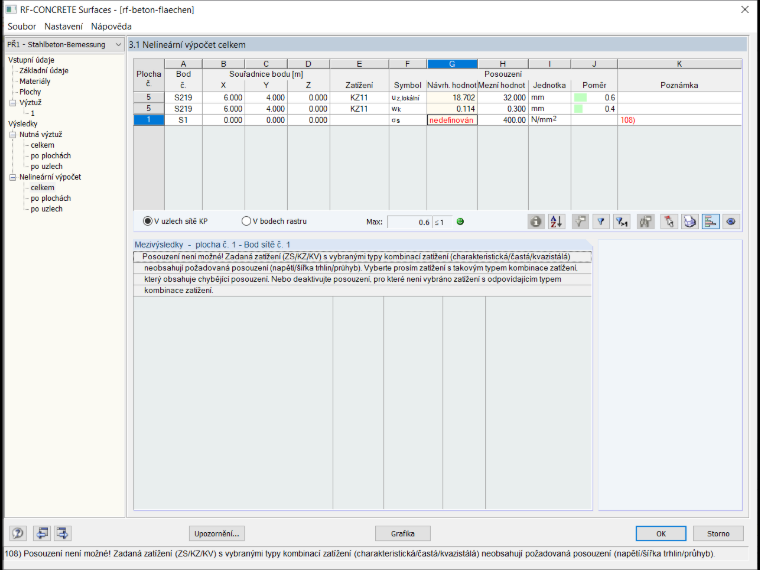This screenshot has height=570, width=760.
Task: Click column G header
Action: point(452,64)
